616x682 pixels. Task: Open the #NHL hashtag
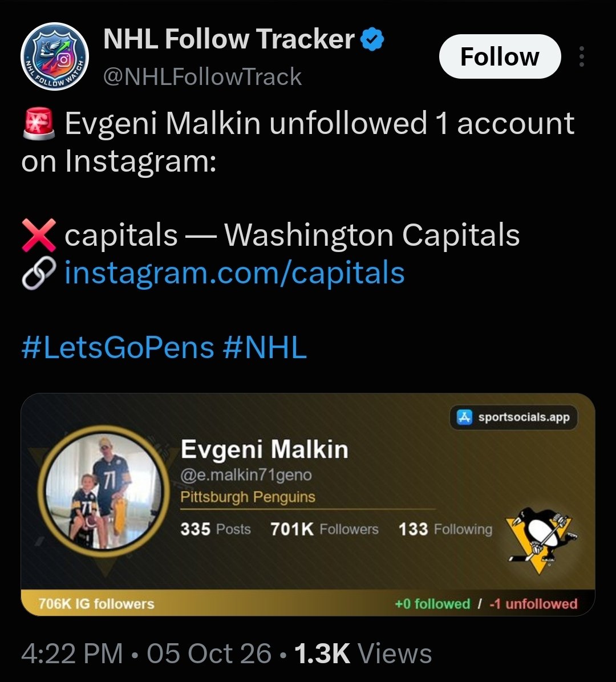(x=265, y=347)
